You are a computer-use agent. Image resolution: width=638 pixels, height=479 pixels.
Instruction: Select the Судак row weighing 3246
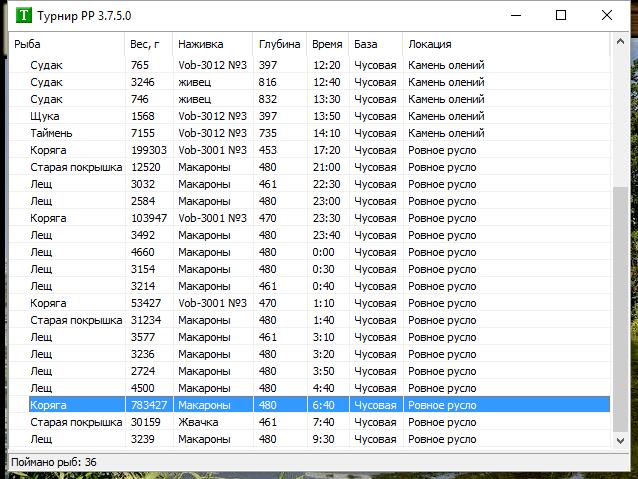309,82
